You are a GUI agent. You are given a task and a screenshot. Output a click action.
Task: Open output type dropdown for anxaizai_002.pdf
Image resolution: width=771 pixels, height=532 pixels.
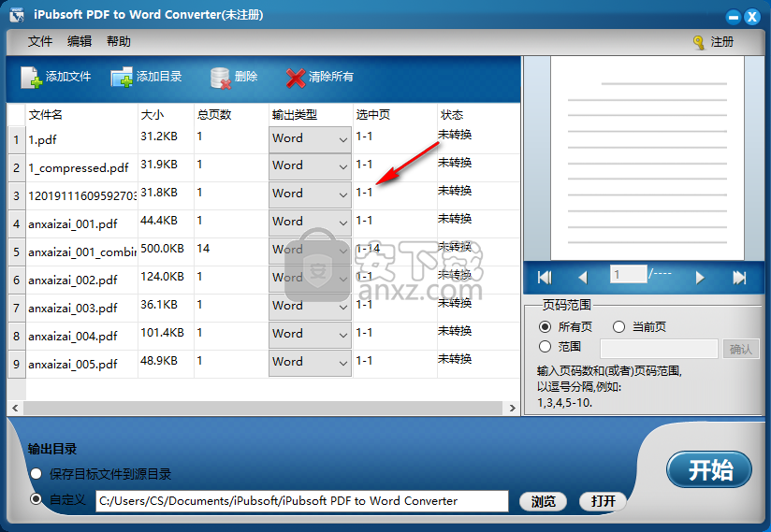[x=310, y=278]
